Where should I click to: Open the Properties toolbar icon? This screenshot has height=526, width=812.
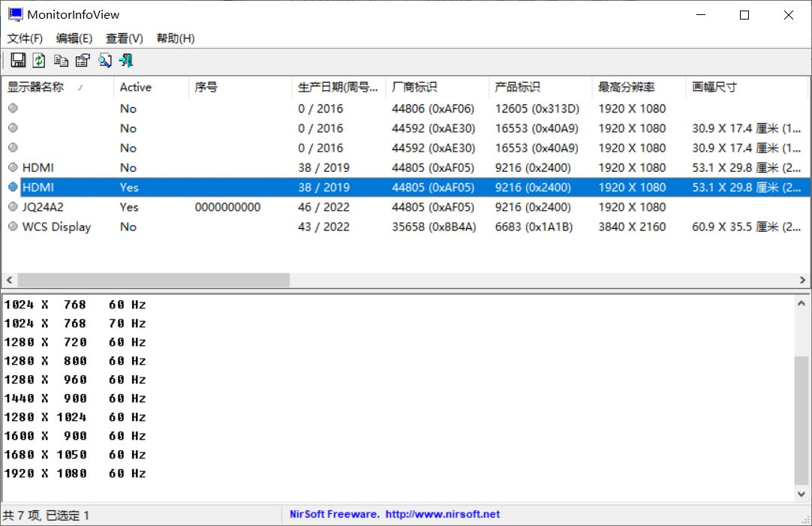pyautogui.click(x=83, y=60)
